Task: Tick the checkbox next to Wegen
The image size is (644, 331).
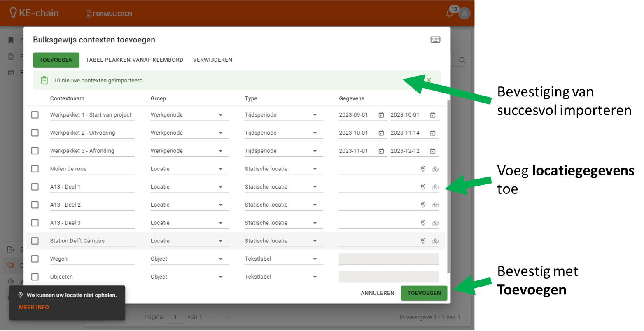Action: point(35,259)
